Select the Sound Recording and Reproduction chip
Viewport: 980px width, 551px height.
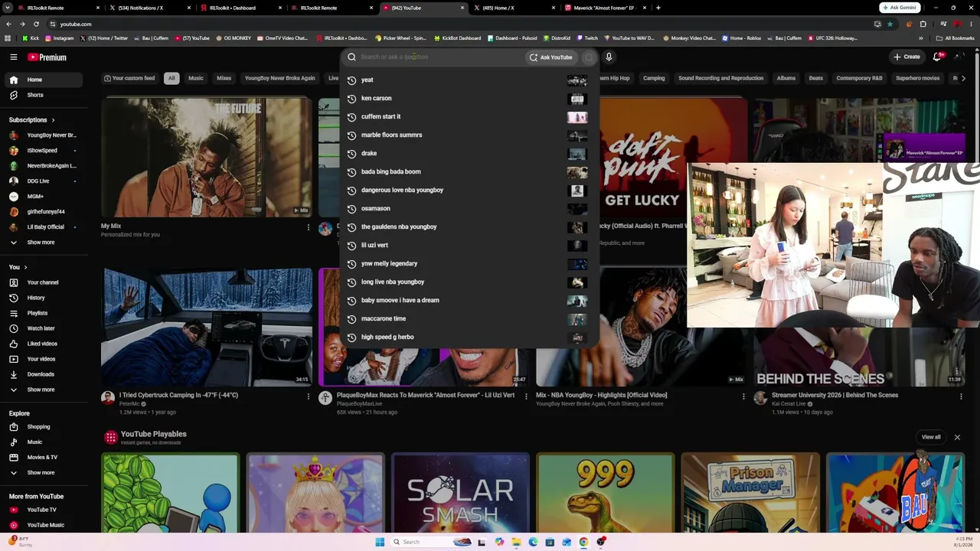click(x=720, y=78)
